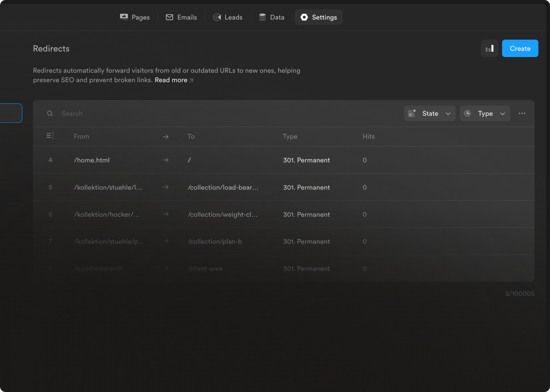This screenshot has width=550, height=392.
Task: Click 301. Permanent in the /collection/plan-b row
Action: pyautogui.click(x=306, y=241)
